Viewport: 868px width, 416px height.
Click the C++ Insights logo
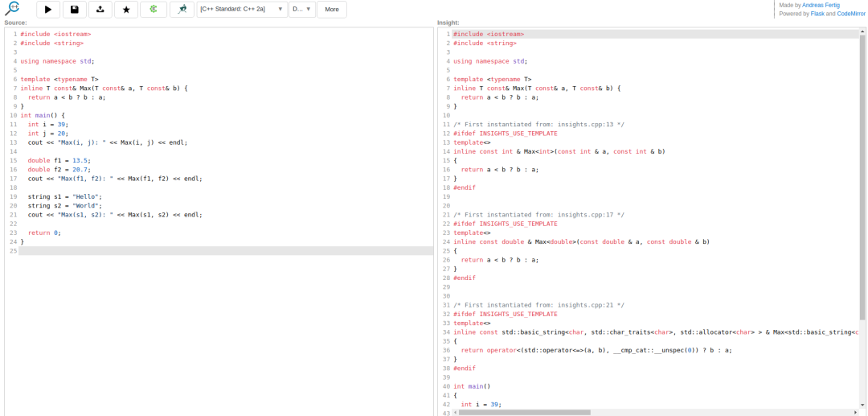tap(12, 9)
